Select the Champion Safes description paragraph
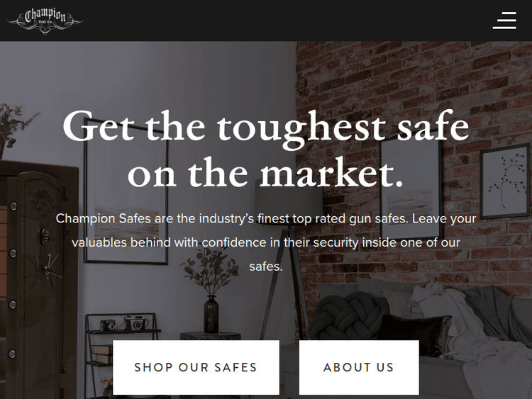Screen dimensions: 532x399 click(266, 242)
